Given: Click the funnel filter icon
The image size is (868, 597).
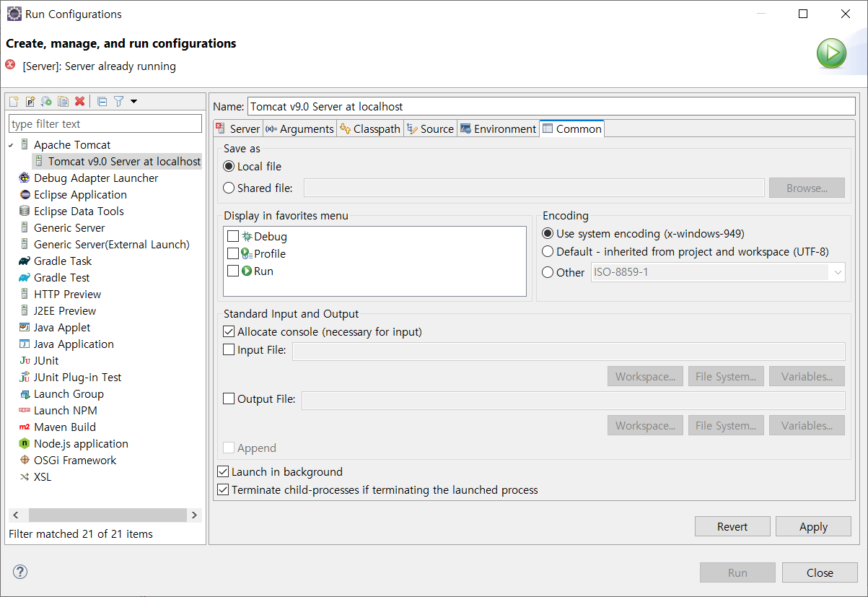Looking at the screenshot, I should (119, 102).
